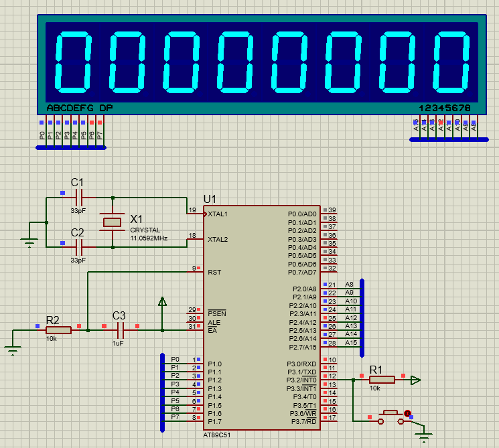Click the P2.0/A8 pin label
This screenshot has height=448, width=499.
click(304, 289)
